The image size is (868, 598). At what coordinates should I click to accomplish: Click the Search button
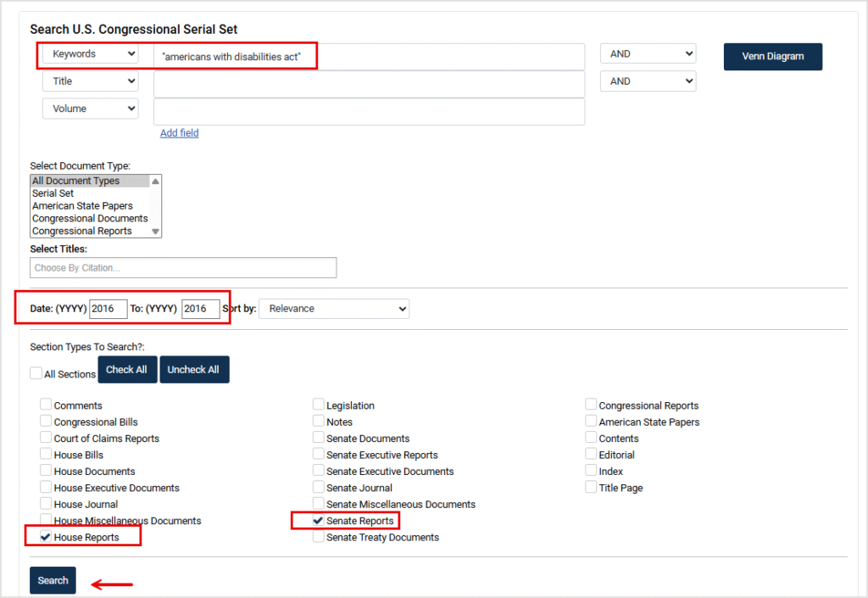point(53,580)
